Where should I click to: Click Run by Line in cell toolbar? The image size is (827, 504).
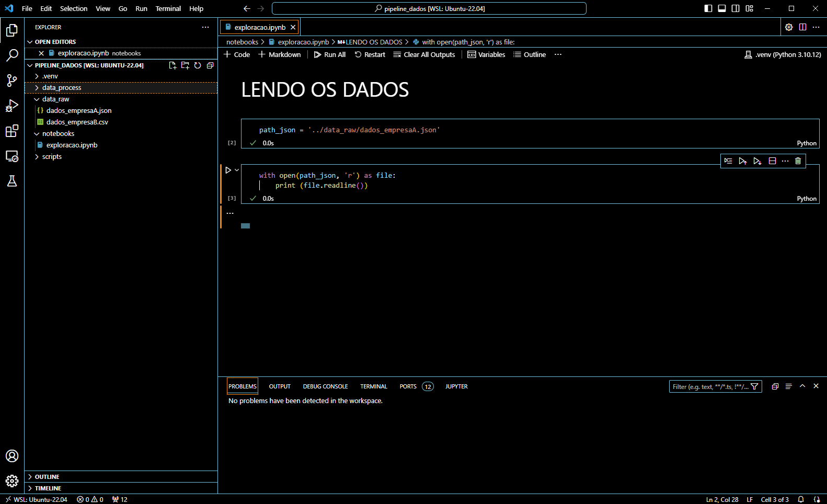[x=728, y=161]
